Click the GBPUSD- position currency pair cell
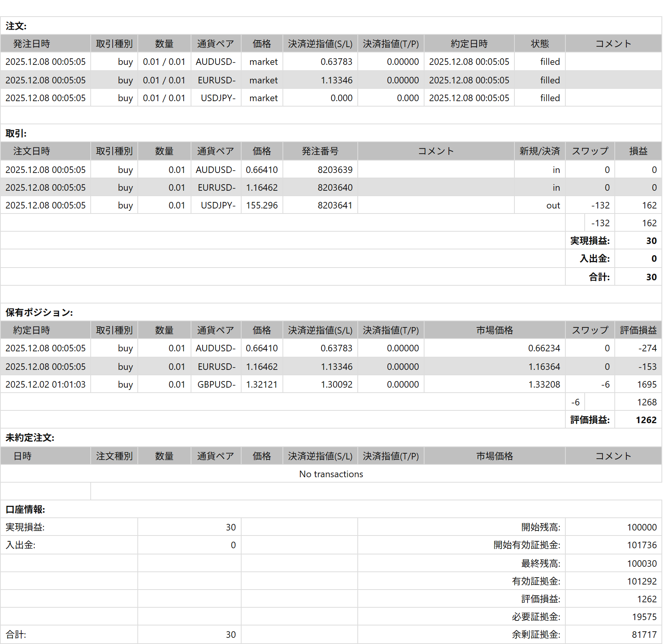 [216, 385]
